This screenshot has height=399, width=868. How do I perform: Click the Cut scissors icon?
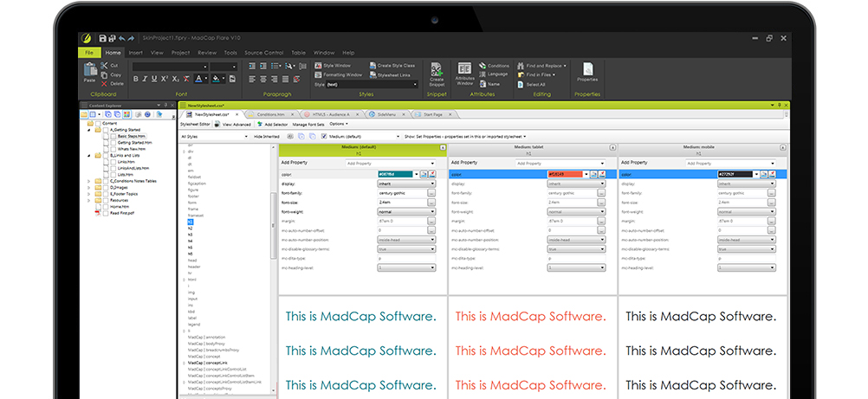pyautogui.click(x=104, y=65)
